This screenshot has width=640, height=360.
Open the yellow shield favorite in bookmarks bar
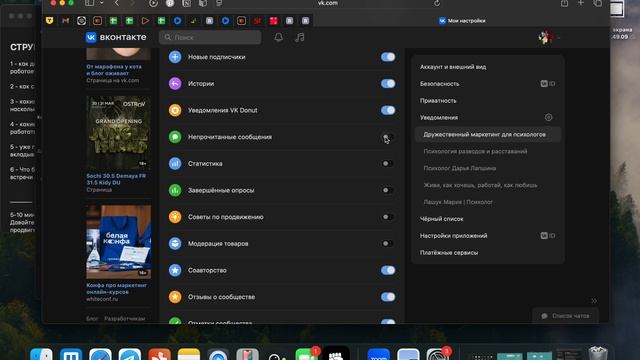pos(49,20)
